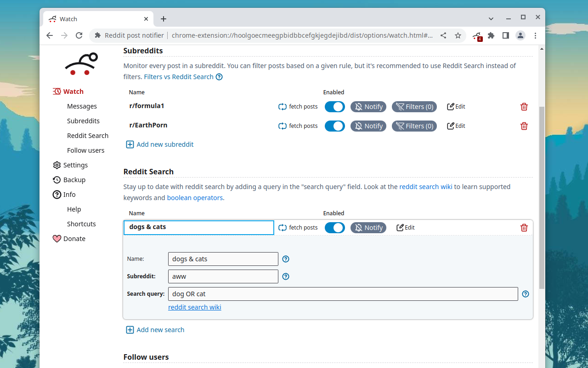Fetch posts for dogs & cats search

point(298,228)
